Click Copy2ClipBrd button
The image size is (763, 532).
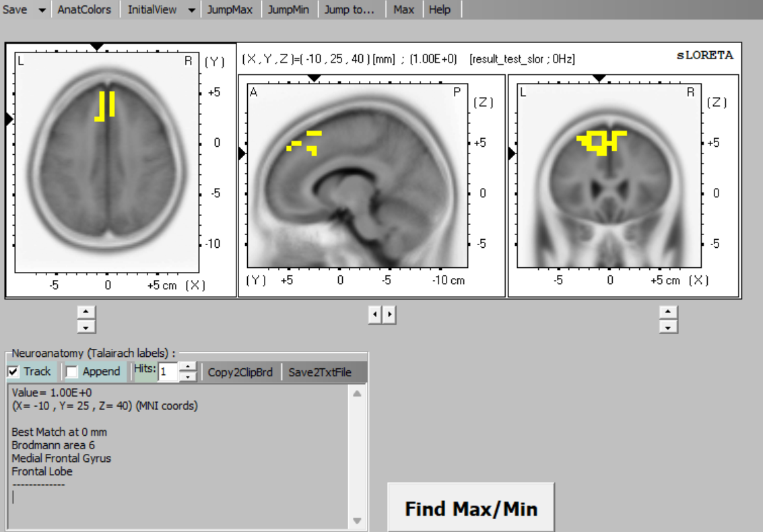[240, 372]
